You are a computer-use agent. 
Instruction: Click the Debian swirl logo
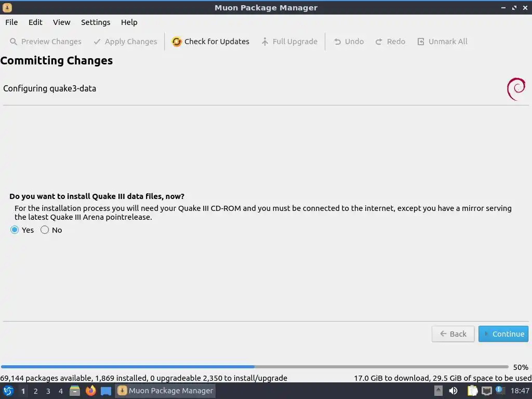click(516, 89)
